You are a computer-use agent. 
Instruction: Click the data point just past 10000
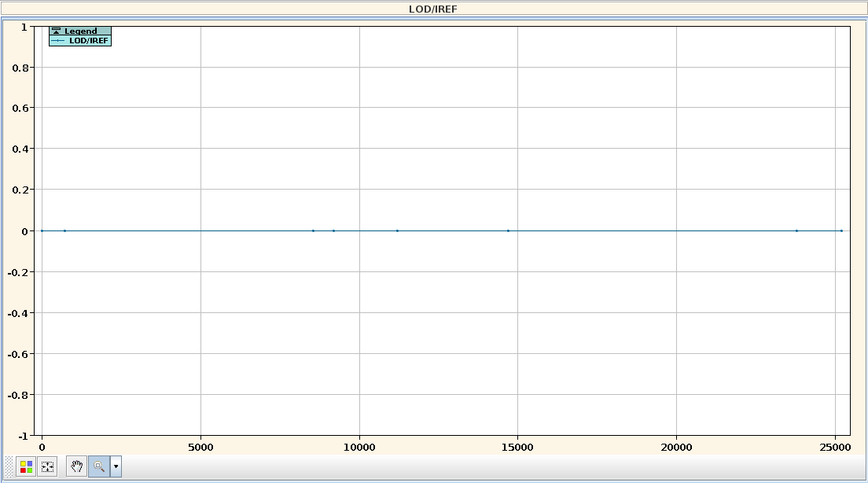[x=397, y=230]
